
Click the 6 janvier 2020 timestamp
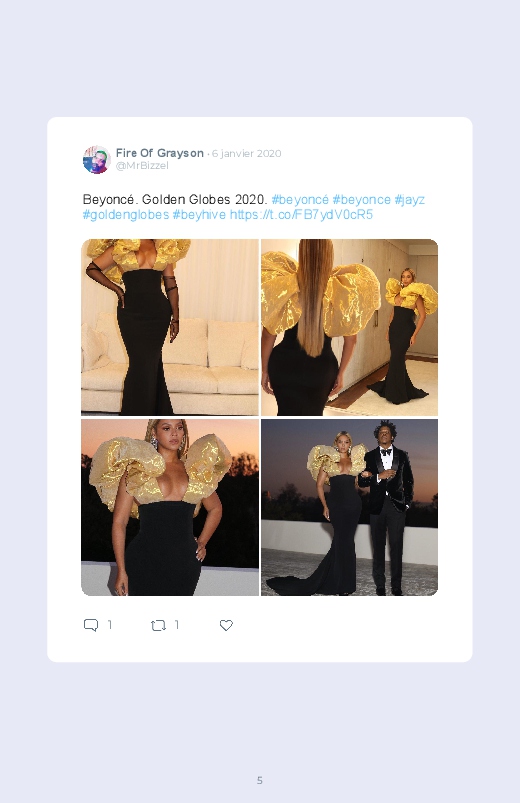[x=246, y=153]
